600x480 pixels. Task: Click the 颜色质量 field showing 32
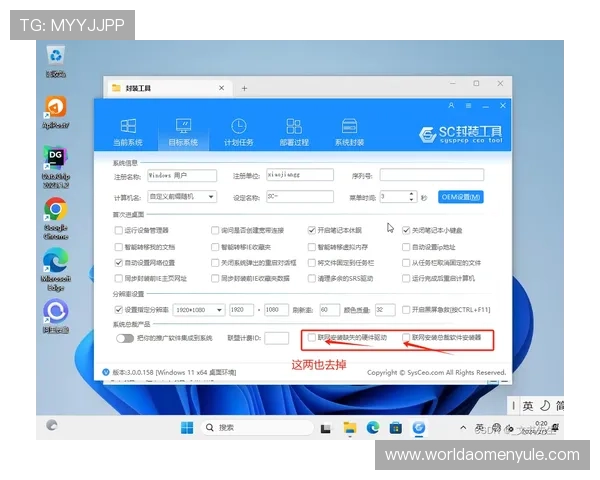385,310
